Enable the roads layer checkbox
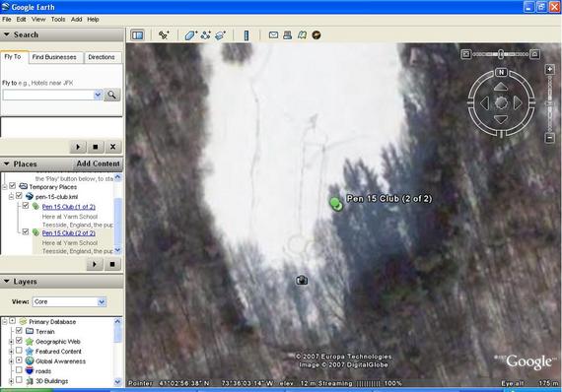 coord(19,370)
